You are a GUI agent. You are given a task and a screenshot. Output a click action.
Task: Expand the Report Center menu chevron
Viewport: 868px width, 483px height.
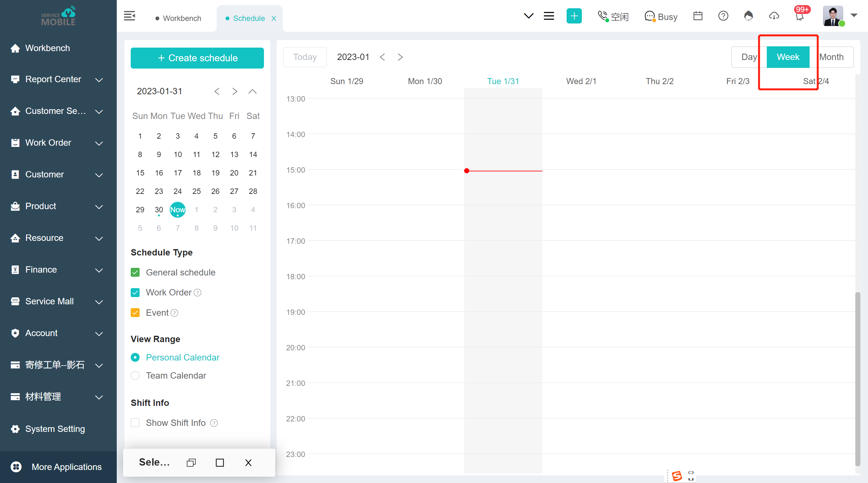[99, 80]
